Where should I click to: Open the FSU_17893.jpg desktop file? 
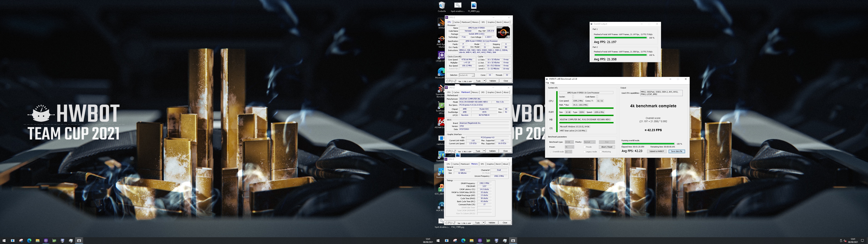coord(458,227)
